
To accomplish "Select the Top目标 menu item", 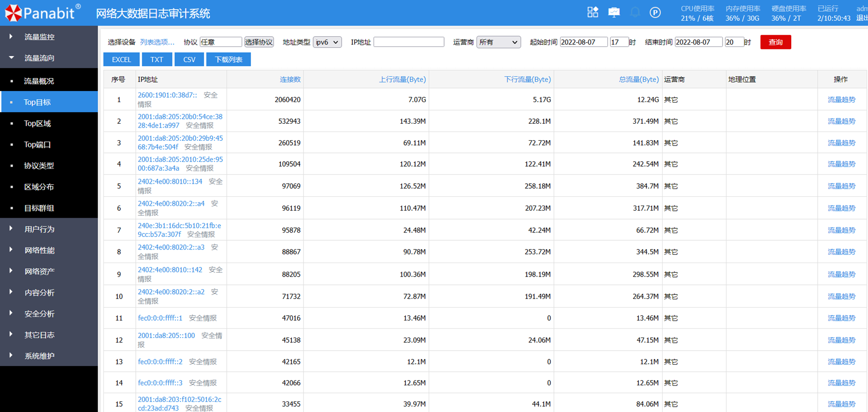I will (49, 102).
